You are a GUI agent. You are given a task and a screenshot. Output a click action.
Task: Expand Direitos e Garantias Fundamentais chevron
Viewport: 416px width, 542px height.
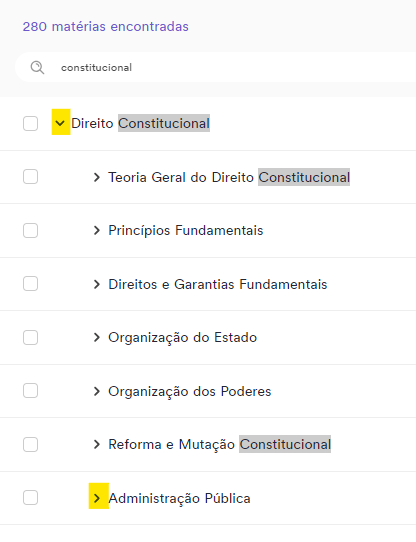coord(97,284)
